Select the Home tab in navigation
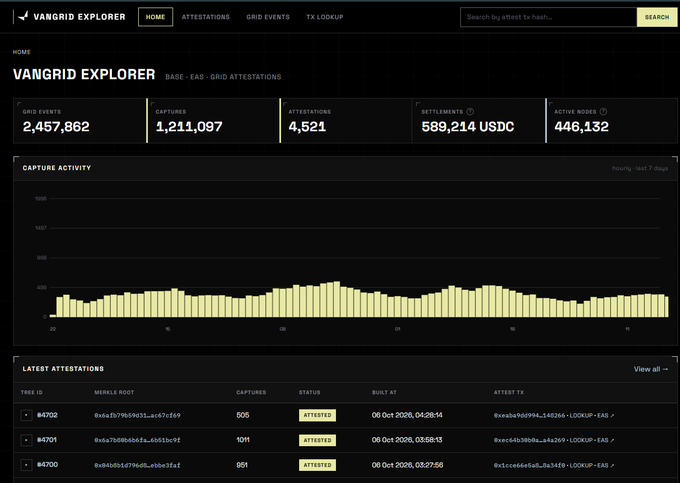Viewport: 680px width, 483px height. click(x=155, y=17)
